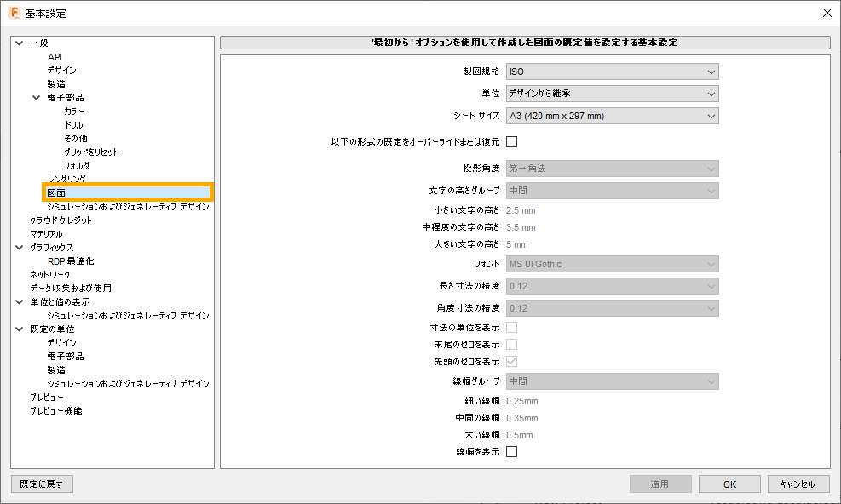This screenshot has height=504, width=841.
Task: Disable the 先頭のゼロを表示 checkbox
Action: pyautogui.click(x=512, y=360)
